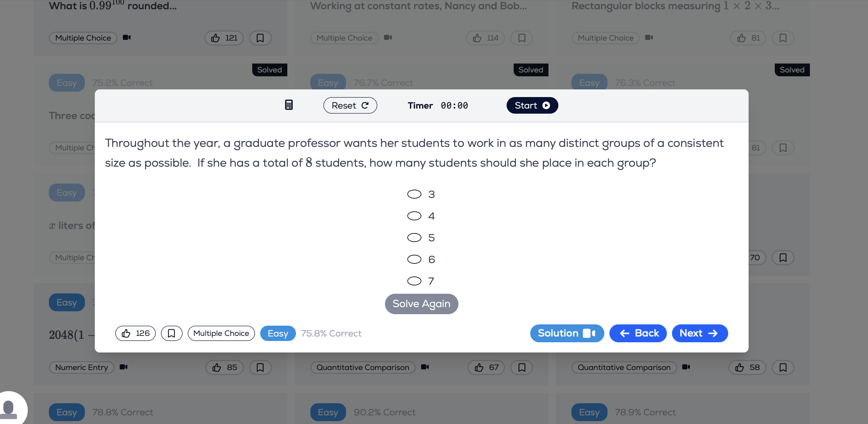Like the 0.99 rounded question (121)

224,38
